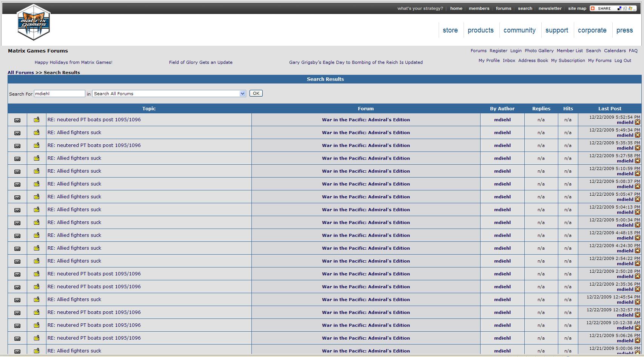
Task: Go to last post icon for 10:12:38 AM
Action: click(x=638, y=328)
